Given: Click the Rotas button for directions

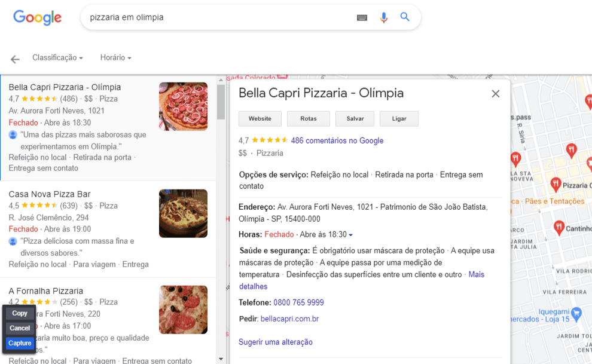Looking at the screenshot, I should tap(308, 118).
